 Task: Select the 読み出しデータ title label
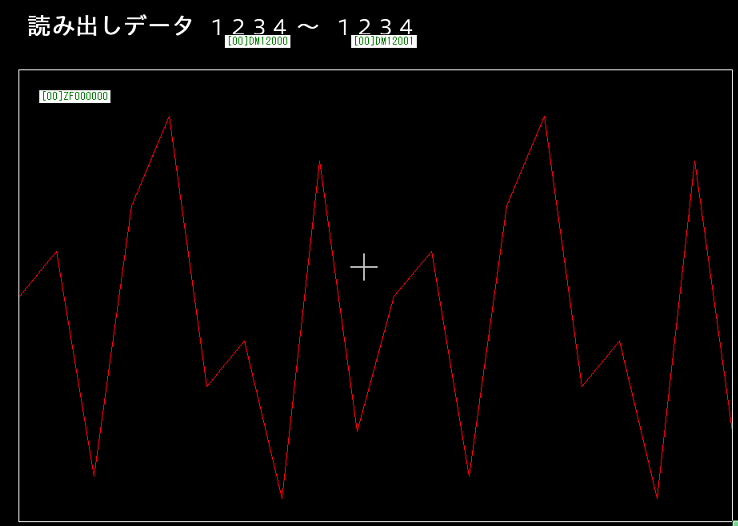coord(110,26)
